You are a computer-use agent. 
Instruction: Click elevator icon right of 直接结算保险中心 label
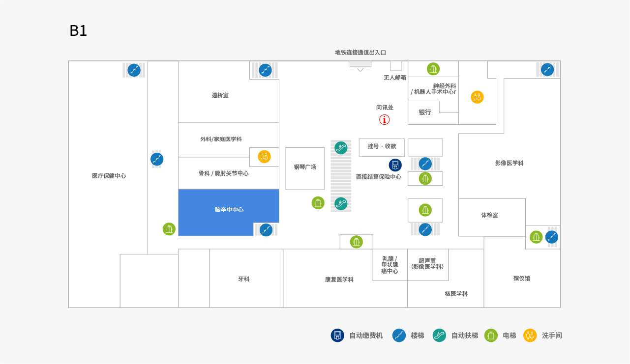tap(425, 178)
